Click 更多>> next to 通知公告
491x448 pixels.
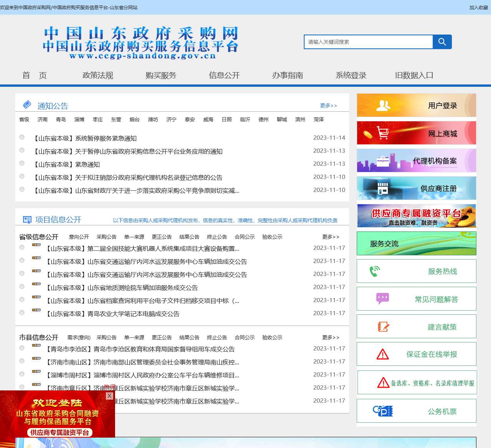328,105
